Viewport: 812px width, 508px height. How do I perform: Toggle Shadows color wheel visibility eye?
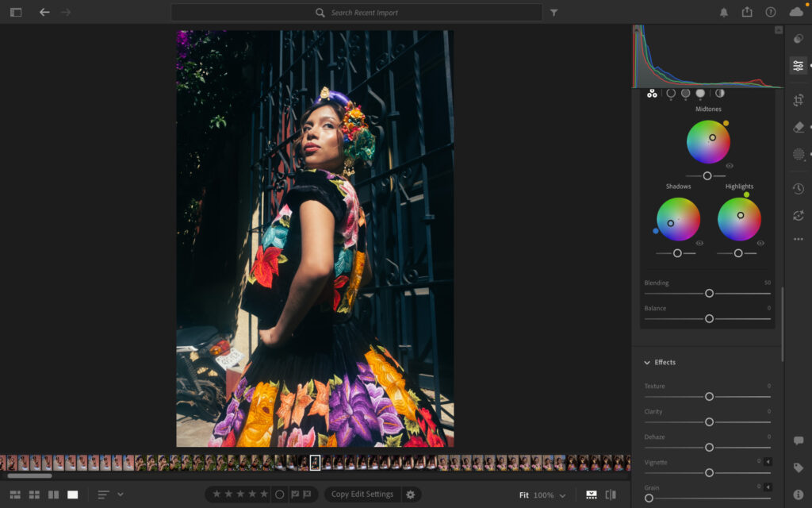click(699, 243)
